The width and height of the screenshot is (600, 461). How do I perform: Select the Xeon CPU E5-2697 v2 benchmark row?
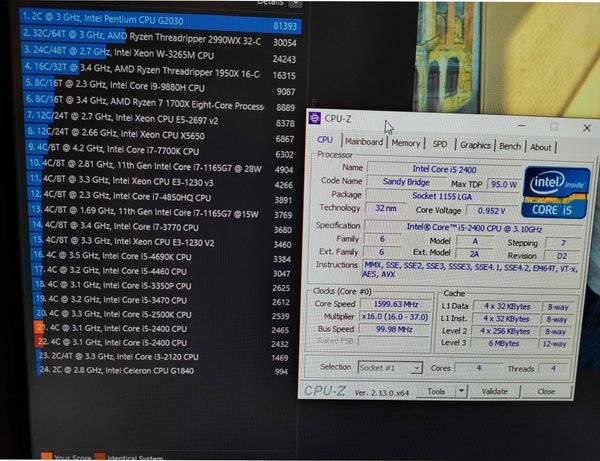coord(160,119)
